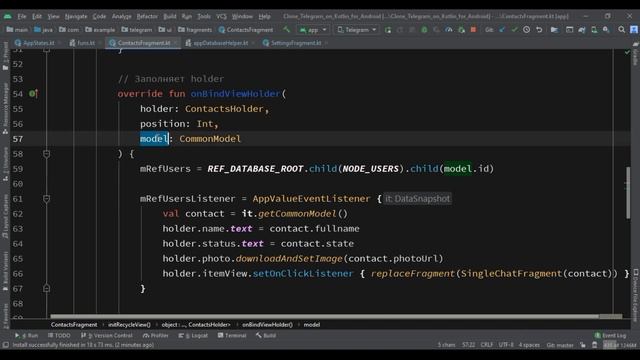Click the tool windows toggle icon in the status bar corner
The height and width of the screenshot is (360, 640).
click(5, 345)
